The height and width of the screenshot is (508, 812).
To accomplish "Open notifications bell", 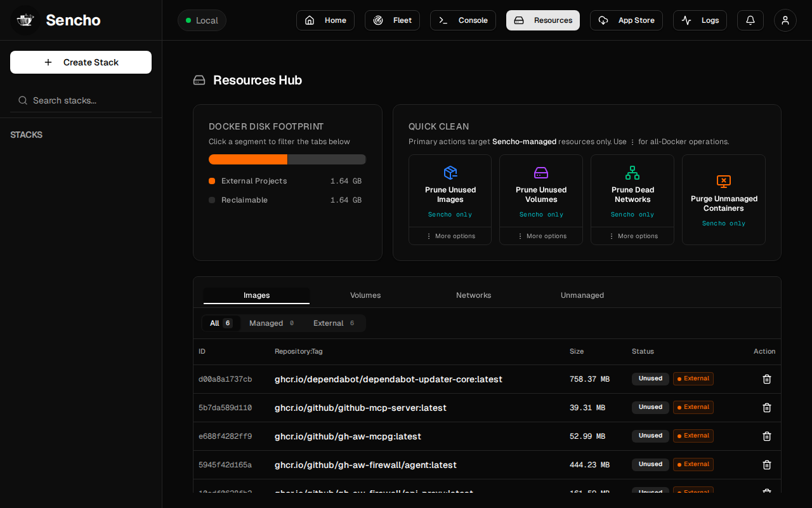I will [750, 20].
